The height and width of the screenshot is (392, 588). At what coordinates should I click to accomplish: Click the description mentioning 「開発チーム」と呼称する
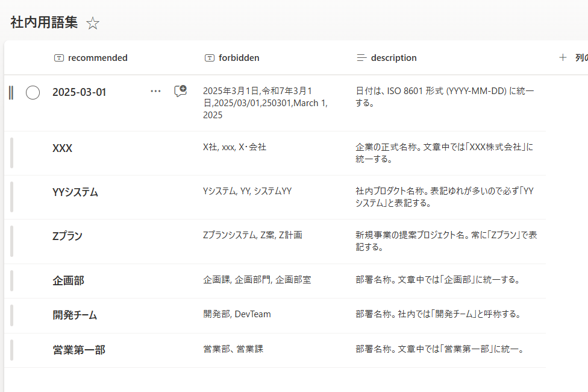(x=439, y=314)
